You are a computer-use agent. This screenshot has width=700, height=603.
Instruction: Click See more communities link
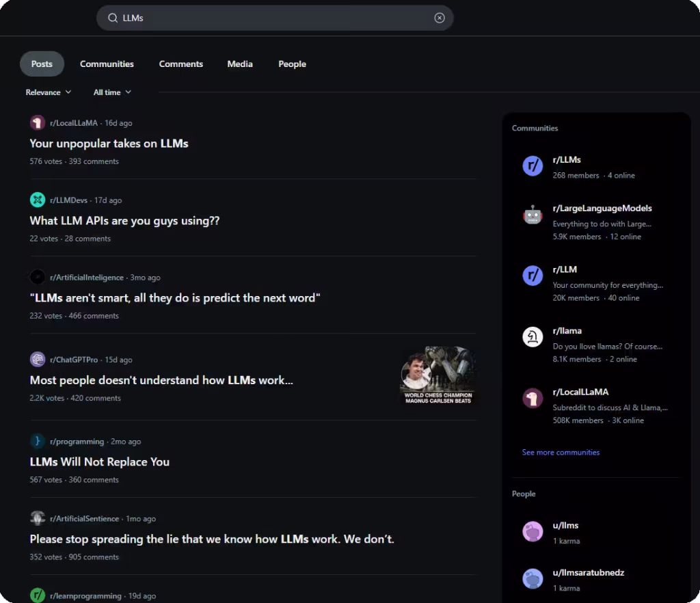561,452
